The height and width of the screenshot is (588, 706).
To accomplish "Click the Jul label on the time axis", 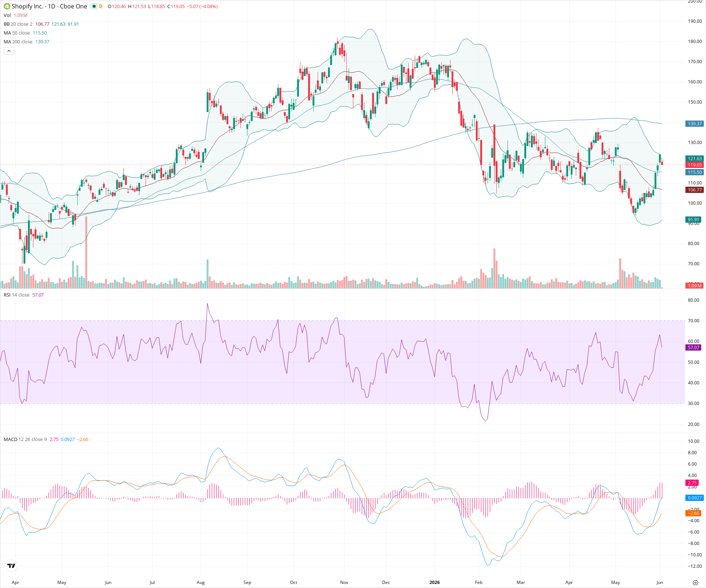I will click(x=152, y=582).
